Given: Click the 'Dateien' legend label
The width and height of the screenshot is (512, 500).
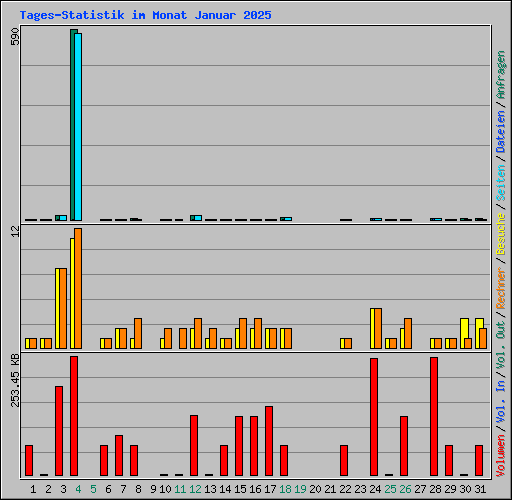Looking at the screenshot, I should tap(500, 131).
